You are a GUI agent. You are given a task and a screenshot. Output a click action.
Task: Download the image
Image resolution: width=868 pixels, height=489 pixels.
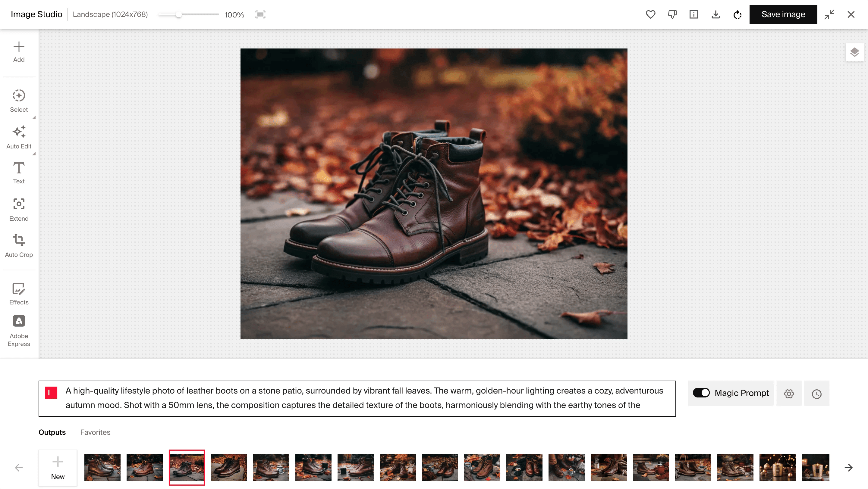pos(716,14)
